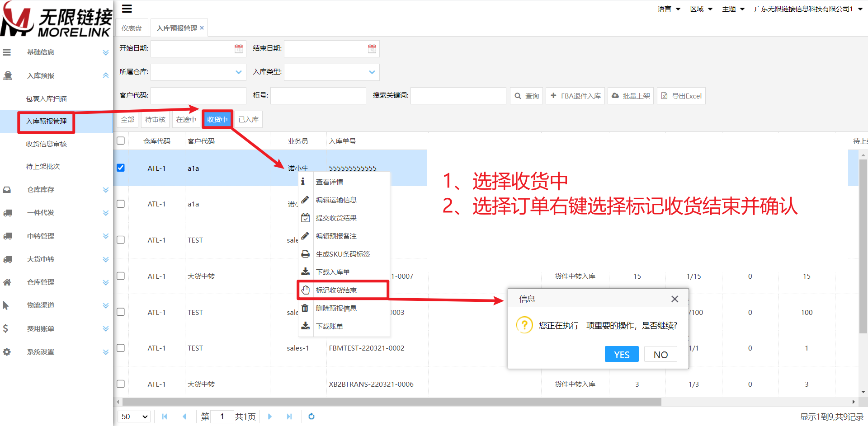
Task: Click the info icon beside 查看详情
Action: coord(303,182)
